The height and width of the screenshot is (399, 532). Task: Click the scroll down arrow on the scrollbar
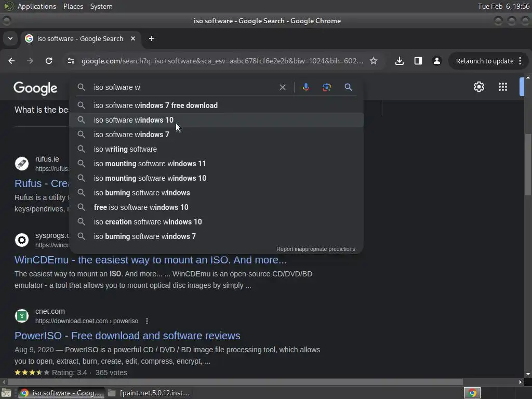(x=528, y=374)
